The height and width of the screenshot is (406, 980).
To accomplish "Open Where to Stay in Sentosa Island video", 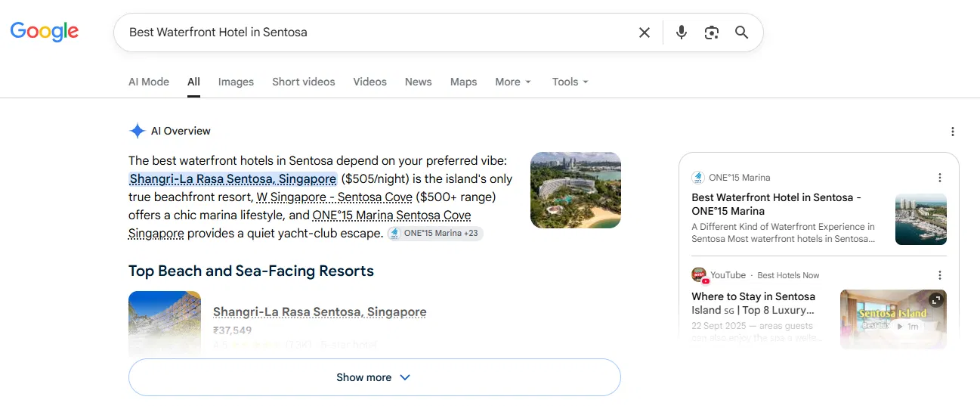I will coord(753,303).
